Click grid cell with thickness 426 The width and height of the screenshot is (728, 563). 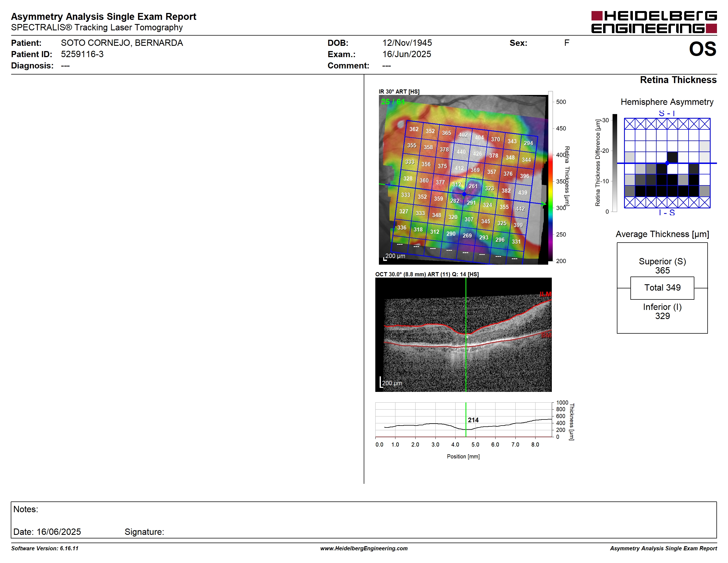pyautogui.click(x=477, y=154)
